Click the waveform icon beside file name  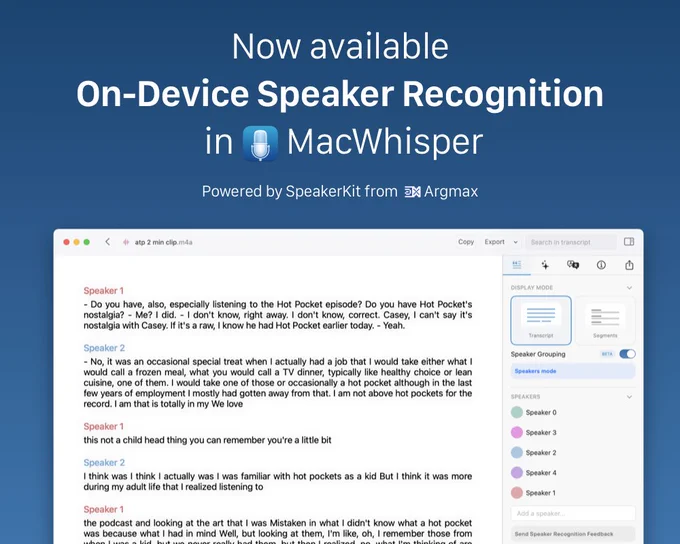click(126, 242)
